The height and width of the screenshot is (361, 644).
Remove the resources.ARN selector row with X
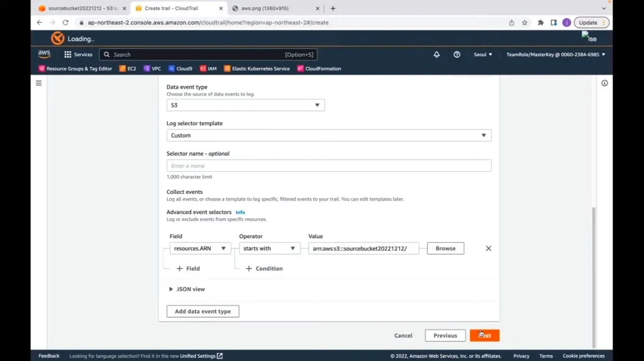tap(488, 248)
